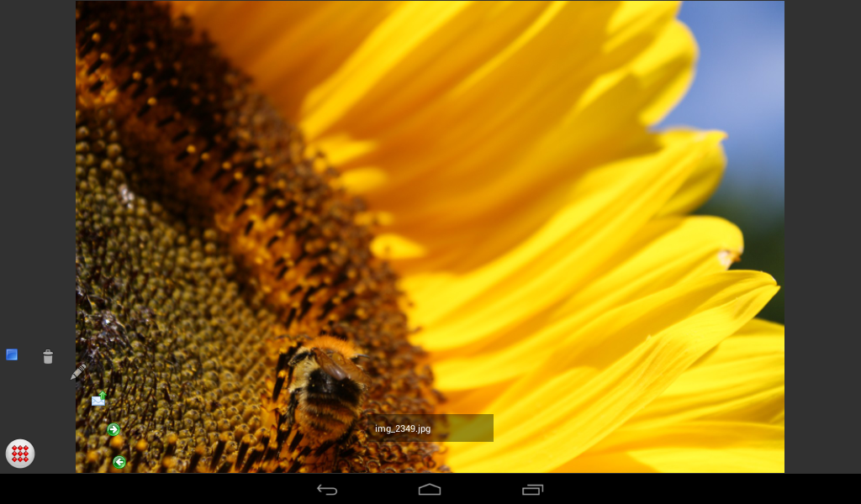Image resolution: width=861 pixels, height=504 pixels.
Task: Click the img_2349.jpg file name label
Action: [403, 428]
